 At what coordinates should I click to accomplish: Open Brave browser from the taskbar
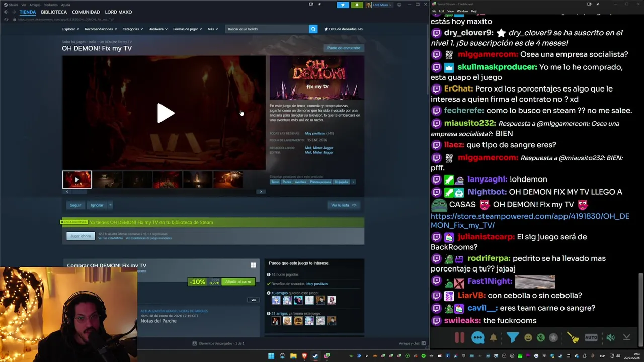tap(304, 356)
